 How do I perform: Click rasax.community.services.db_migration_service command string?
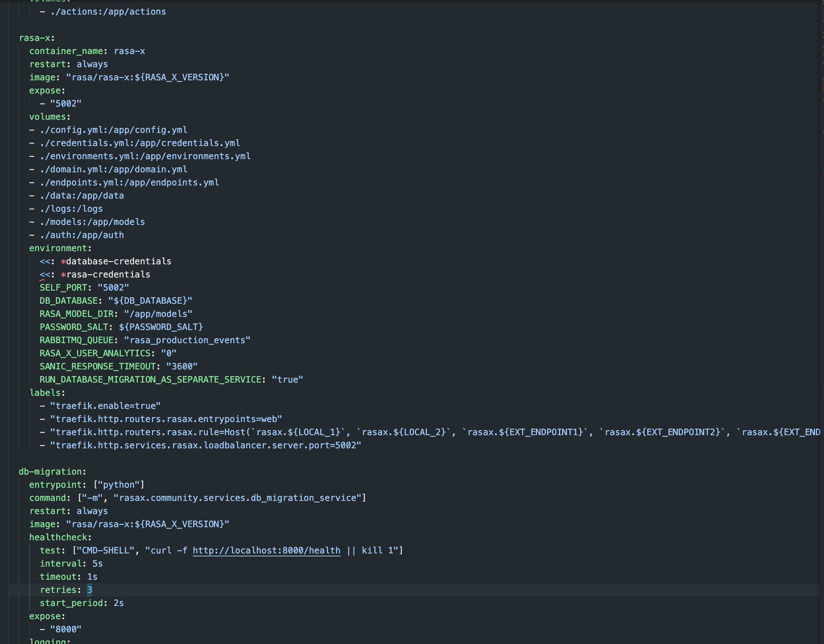[238, 498]
